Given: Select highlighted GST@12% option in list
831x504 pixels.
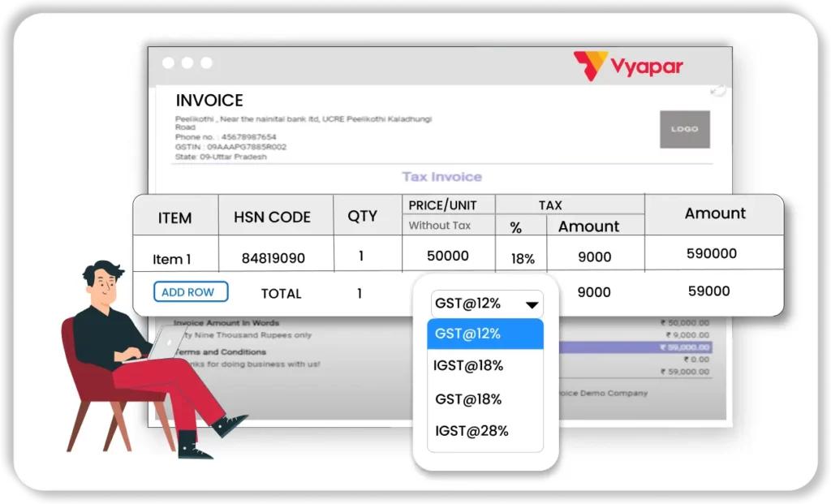Looking at the screenshot, I should (x=484, y=334).
